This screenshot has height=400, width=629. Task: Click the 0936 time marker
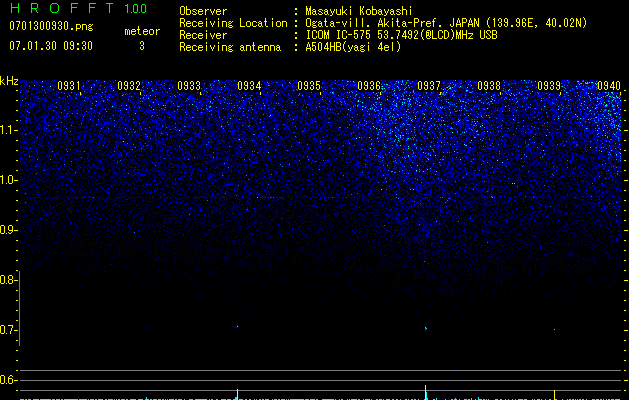pyautogui.click(x=369, y=86)
